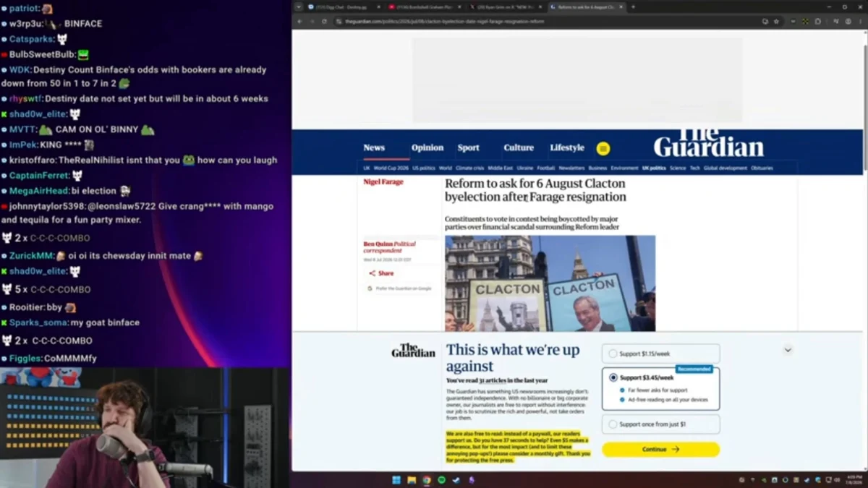Click the Chrome icon on the taskbar
868x488 pixels.
pyautogui.click(x=427, y=480)
